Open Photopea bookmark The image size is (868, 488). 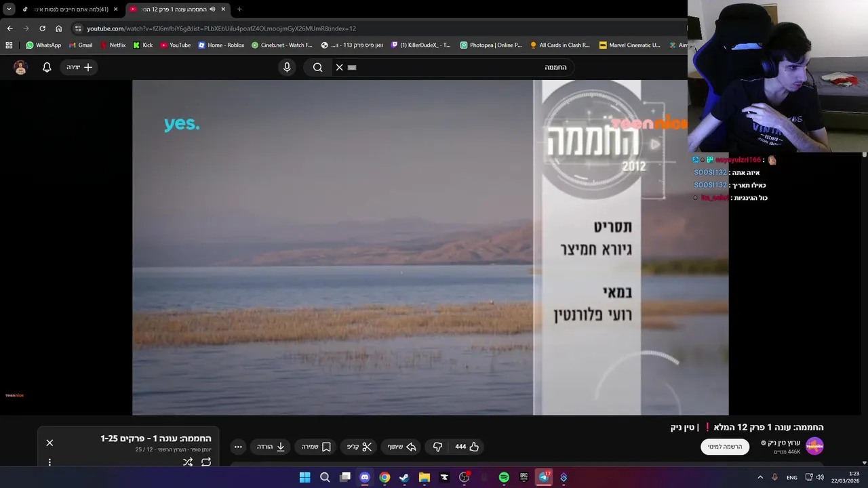[x=491, y=45]
